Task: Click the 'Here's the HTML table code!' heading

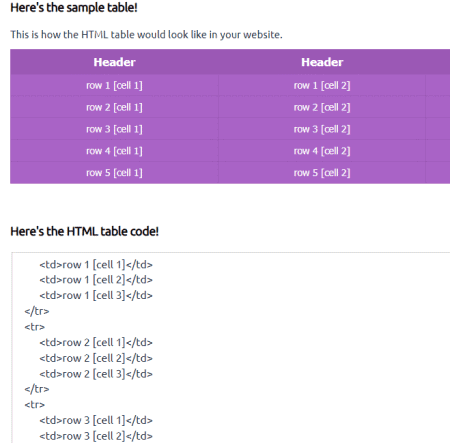Action: [84, 231]
